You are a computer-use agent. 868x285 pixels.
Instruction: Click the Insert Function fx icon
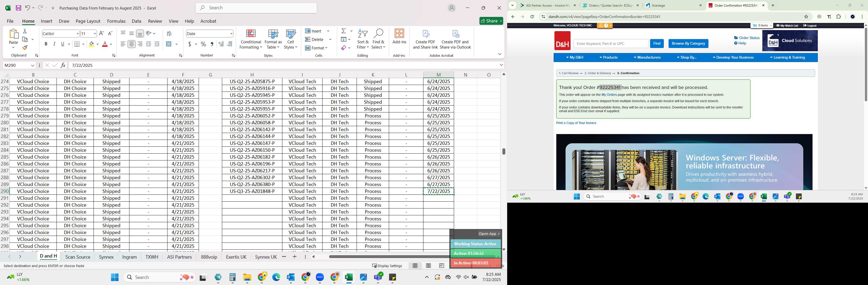(63, 65)
